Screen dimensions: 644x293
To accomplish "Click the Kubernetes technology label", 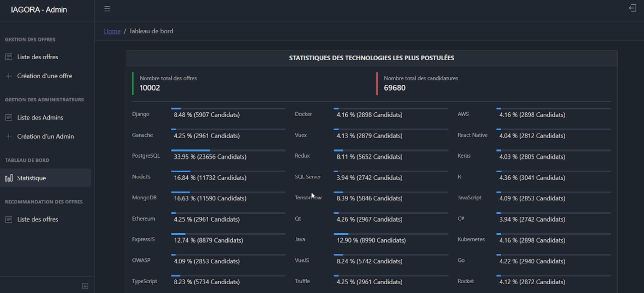I will 471,239.
